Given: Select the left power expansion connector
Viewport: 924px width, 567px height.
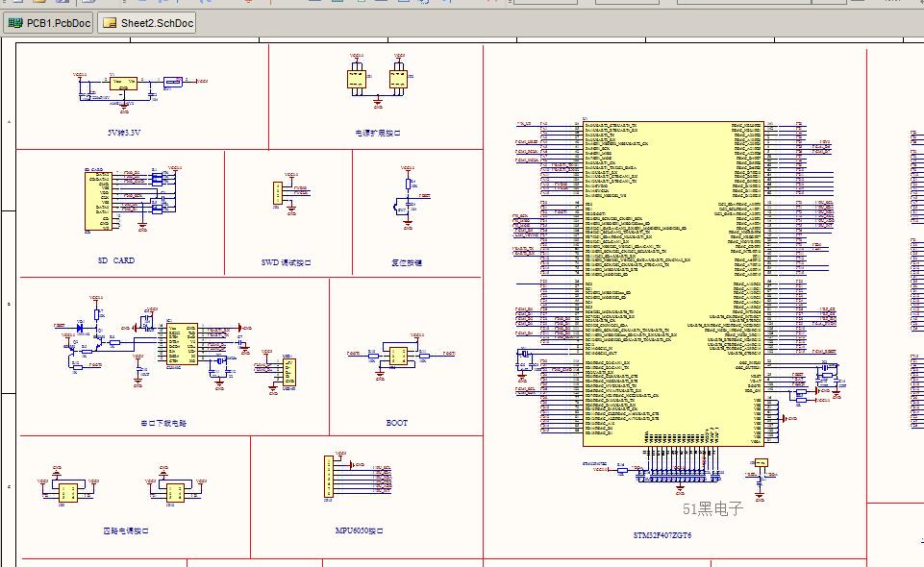Looking at the screenshot, I should [356, 78].
